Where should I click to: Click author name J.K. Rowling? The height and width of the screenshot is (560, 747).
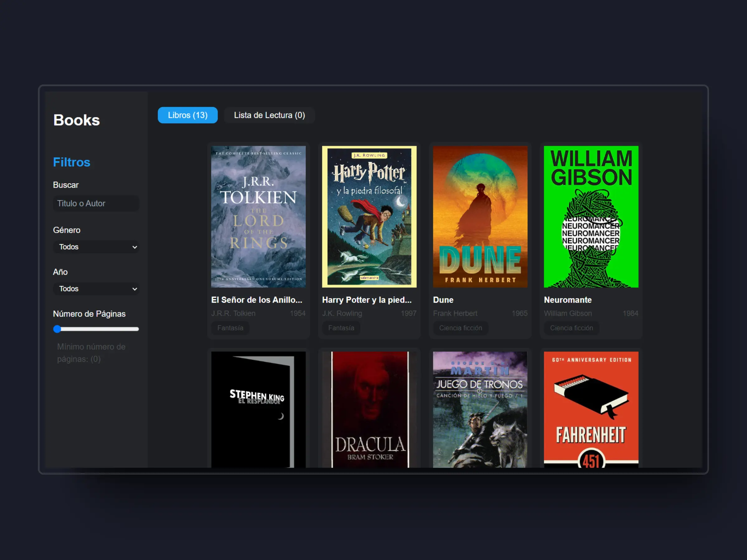tap(342, 313)
